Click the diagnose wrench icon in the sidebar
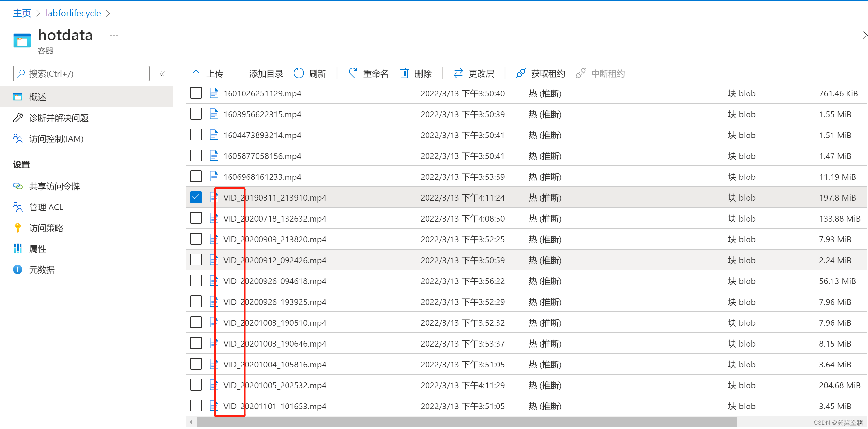 [x=18, y=118]
